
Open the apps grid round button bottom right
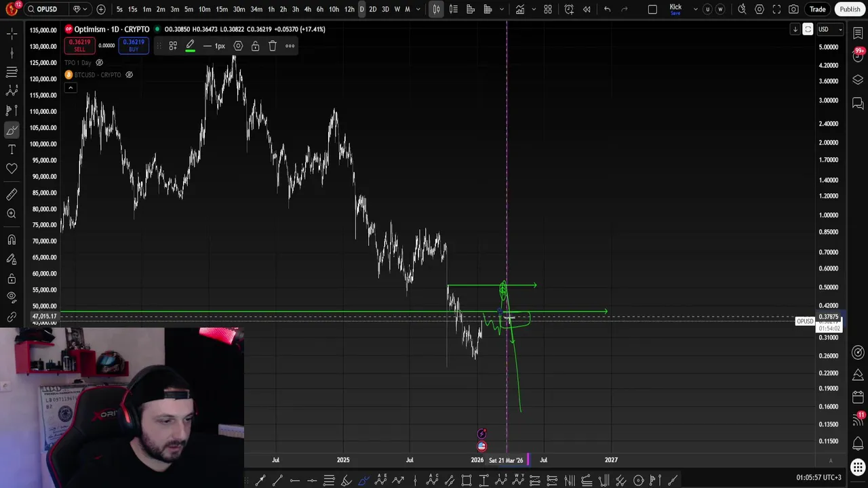pos(858,467)
